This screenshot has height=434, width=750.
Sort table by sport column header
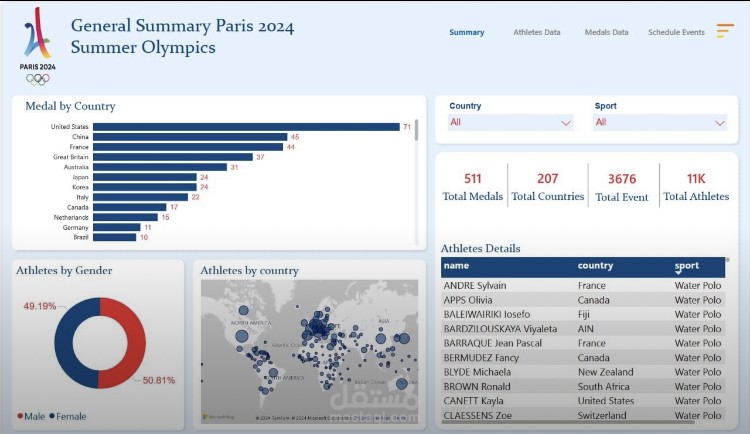[687, 266]
